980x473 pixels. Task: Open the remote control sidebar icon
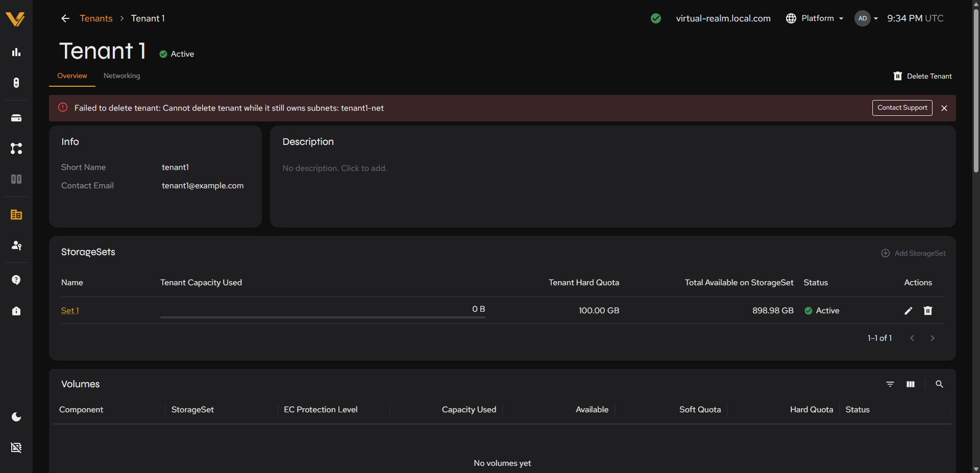point(16,83)
